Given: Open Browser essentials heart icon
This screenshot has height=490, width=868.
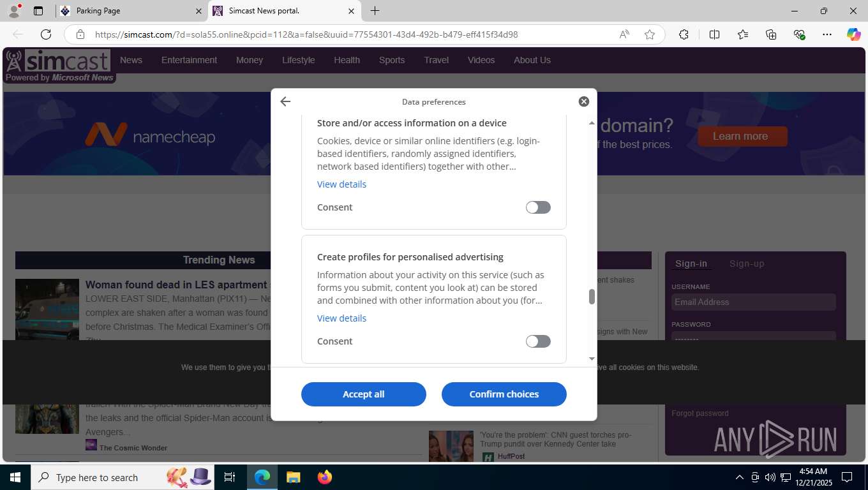Looking at the screenshot, I should click(x=799, y=34).
